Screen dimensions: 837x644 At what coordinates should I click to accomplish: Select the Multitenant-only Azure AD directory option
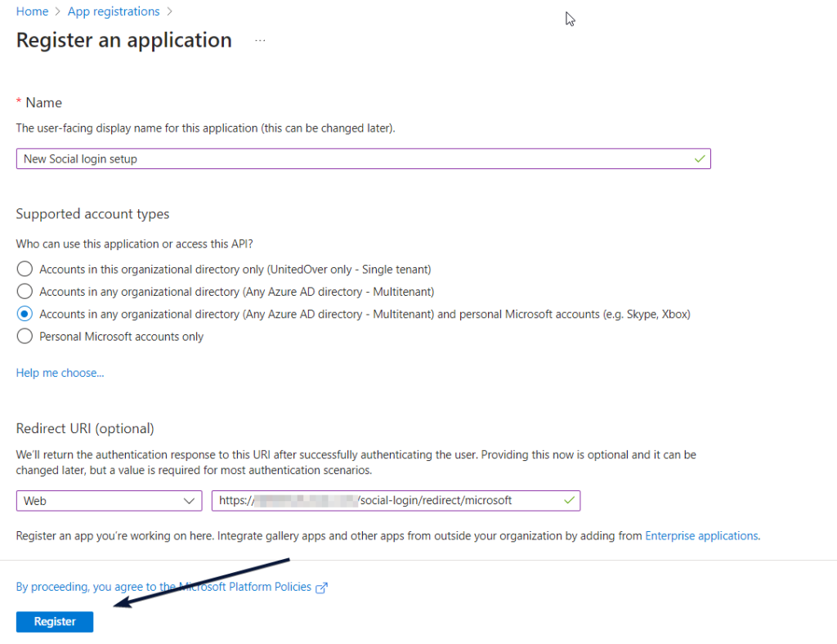click(x=25, y=292)
